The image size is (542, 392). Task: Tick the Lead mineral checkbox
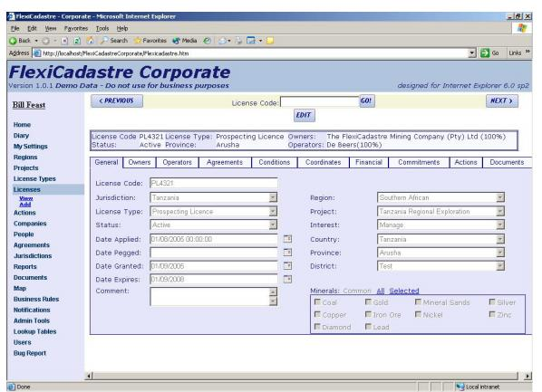[369, 327]
